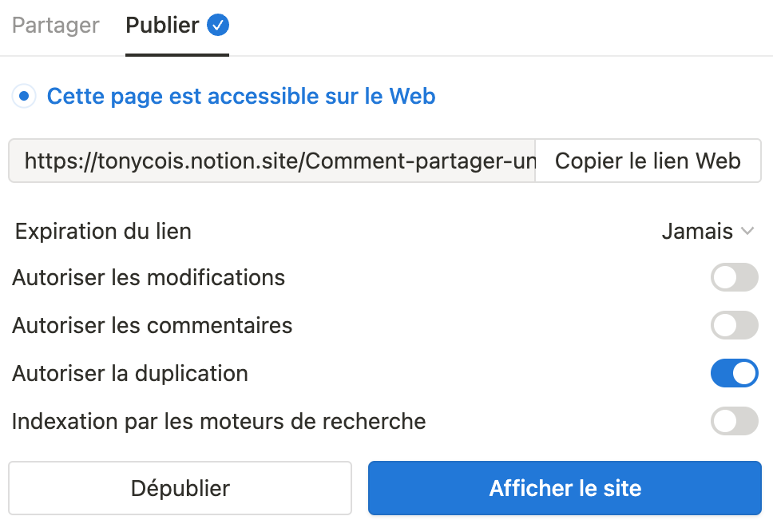This screenshot has height=532, width=773.
Task: Click Cette page est accessible sur le Web
Action: 241,96
